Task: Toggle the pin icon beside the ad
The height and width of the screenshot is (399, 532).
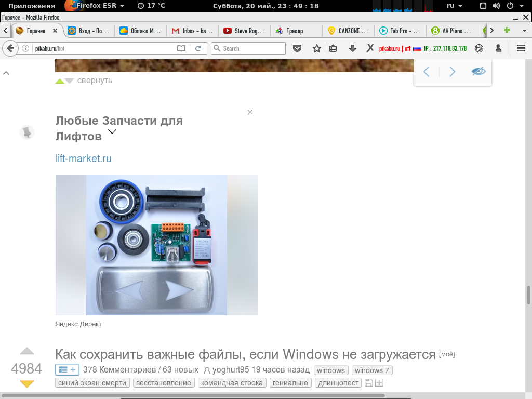Action: tap(27, 132)
